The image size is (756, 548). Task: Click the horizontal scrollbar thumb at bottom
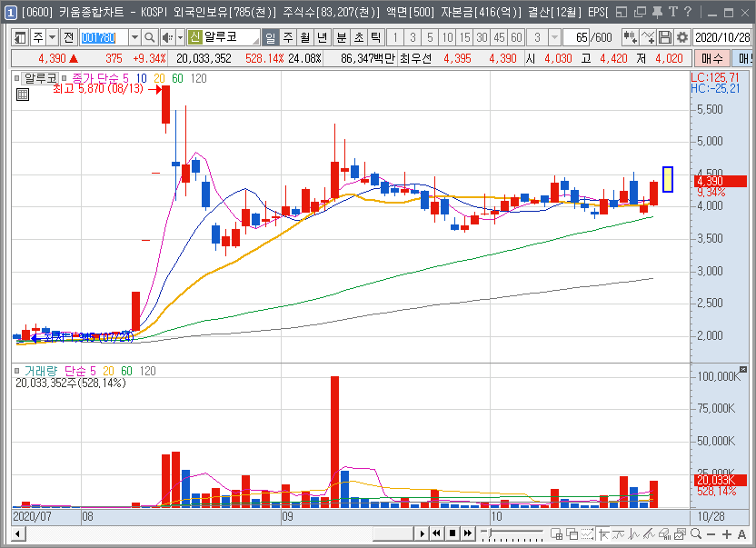(393, 533)
